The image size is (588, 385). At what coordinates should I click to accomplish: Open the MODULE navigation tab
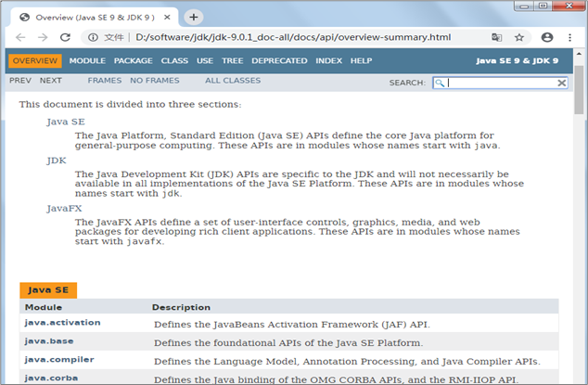click(x=87, y=61)
